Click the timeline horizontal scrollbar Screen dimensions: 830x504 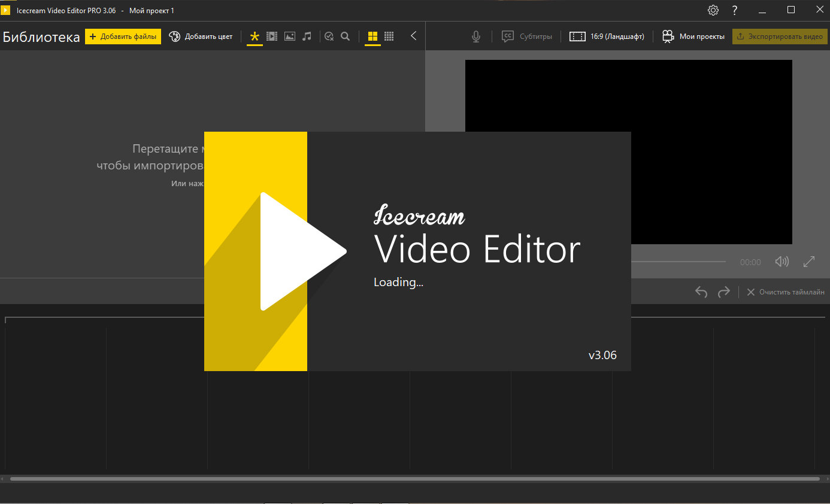414,479
